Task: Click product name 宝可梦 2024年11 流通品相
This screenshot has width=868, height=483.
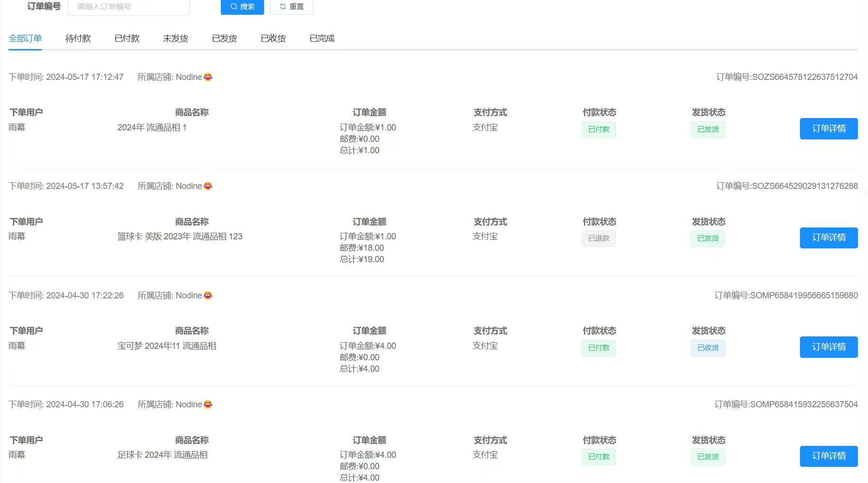Action: pyautogui.click(x=167, y=346)
